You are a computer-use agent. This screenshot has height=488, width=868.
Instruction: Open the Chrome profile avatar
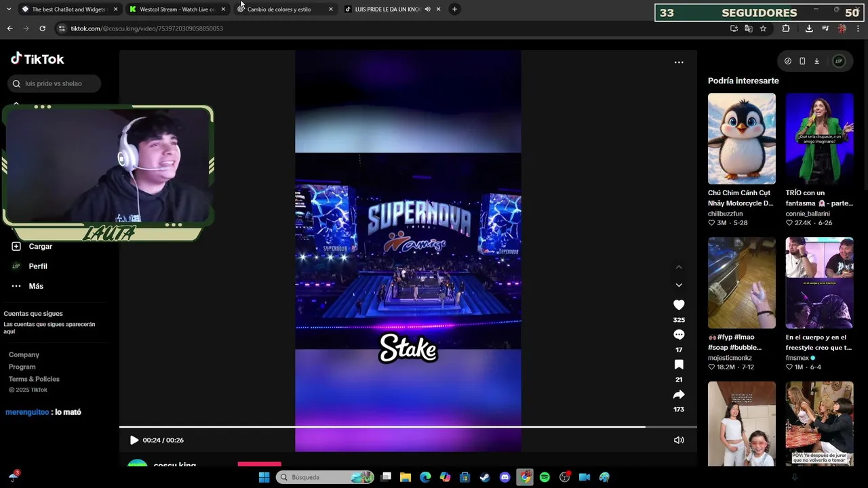(x=842, y=28)
